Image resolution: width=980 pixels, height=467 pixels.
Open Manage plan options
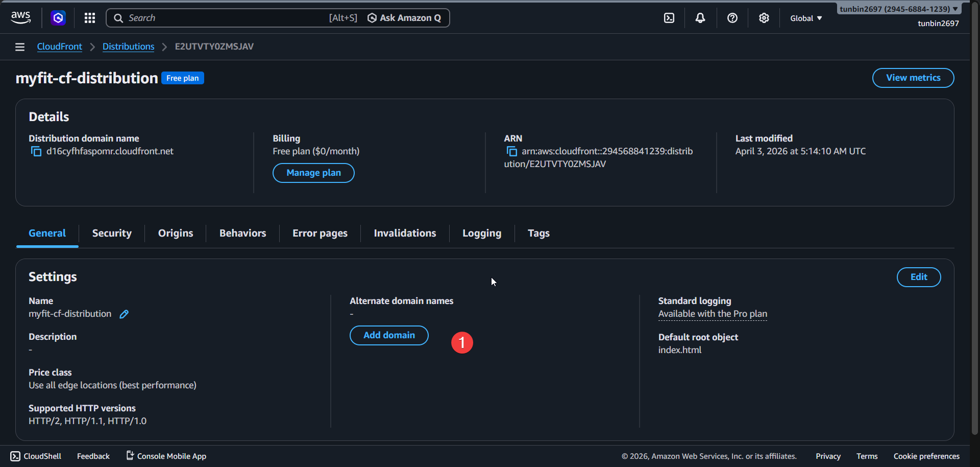pos(313,173)
